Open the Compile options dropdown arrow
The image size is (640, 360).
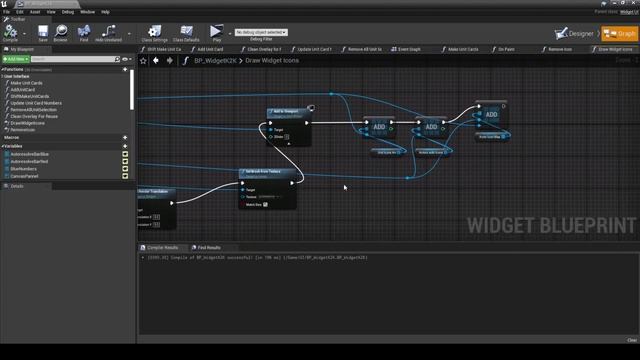24,33
